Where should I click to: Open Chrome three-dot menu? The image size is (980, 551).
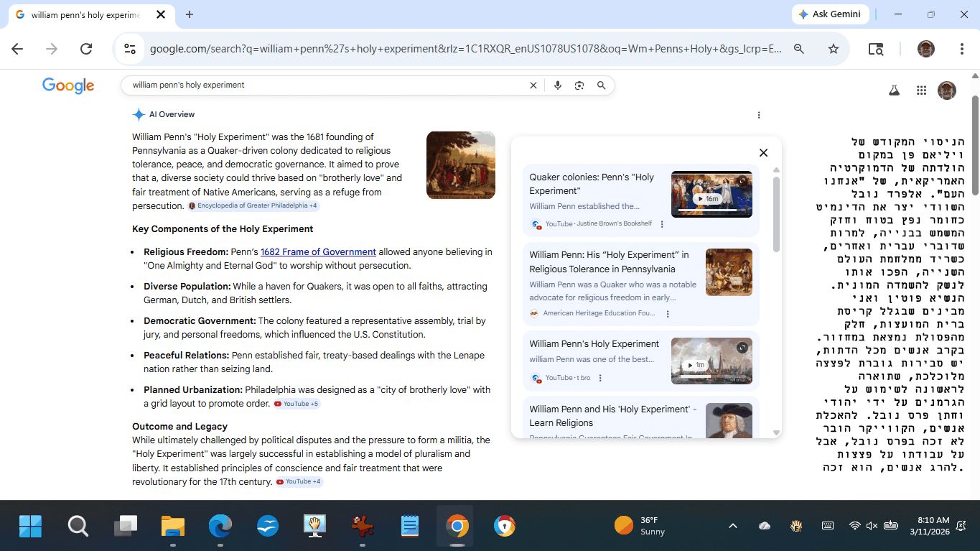pos(961,49)
